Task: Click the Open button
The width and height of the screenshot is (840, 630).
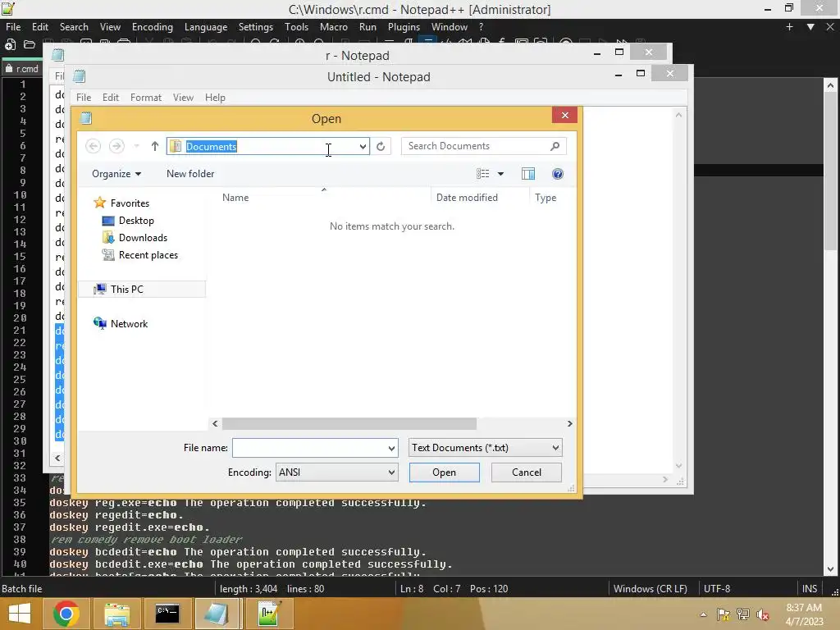Action: tap(444, 472)
